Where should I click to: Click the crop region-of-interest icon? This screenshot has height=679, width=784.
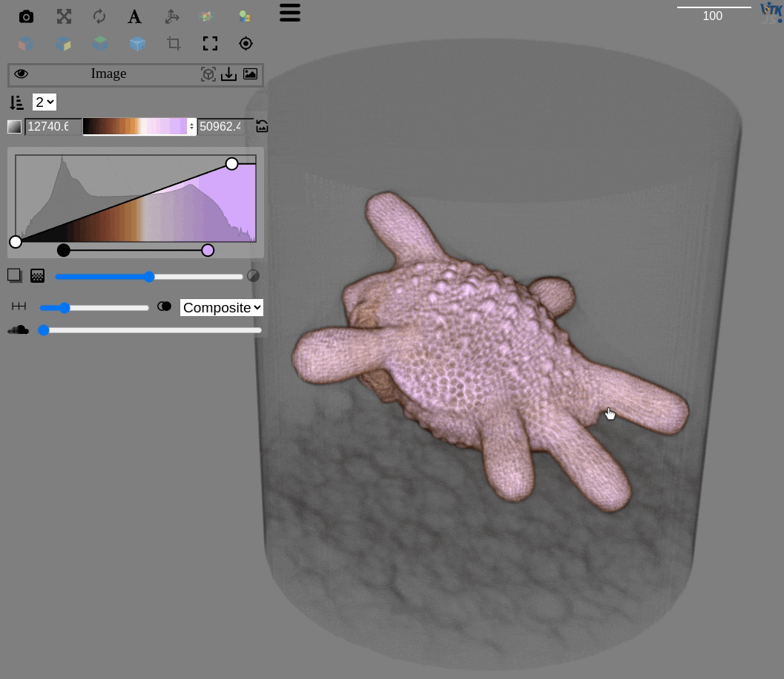(x=174, y=44)
